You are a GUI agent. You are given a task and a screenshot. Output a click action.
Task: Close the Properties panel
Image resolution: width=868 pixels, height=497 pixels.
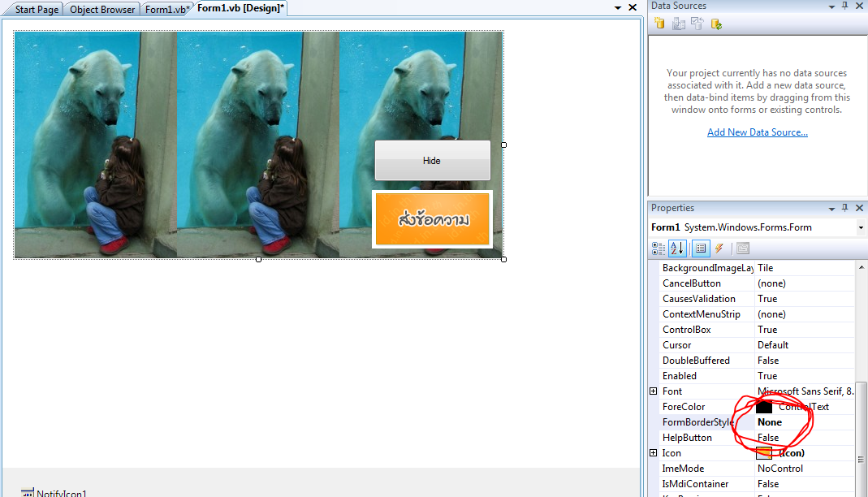pos(859,208)
